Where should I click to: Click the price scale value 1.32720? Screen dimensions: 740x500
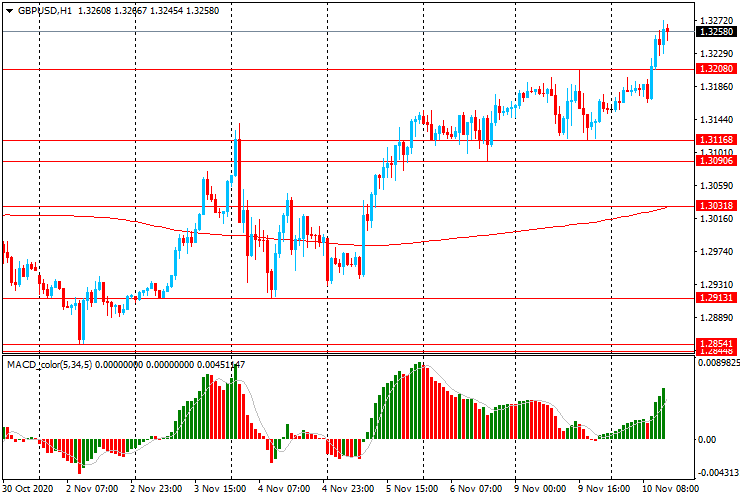pos(717,21)
